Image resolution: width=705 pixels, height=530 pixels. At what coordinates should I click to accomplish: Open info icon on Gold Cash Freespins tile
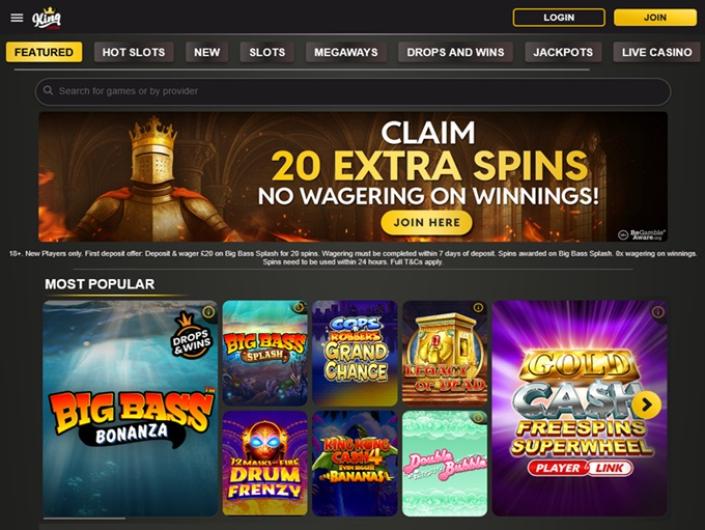[658, 312]
